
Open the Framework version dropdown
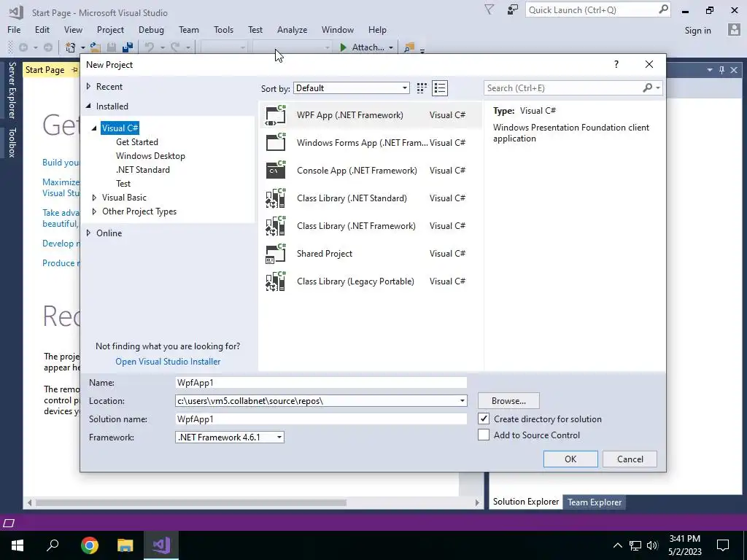pos(230,437)
